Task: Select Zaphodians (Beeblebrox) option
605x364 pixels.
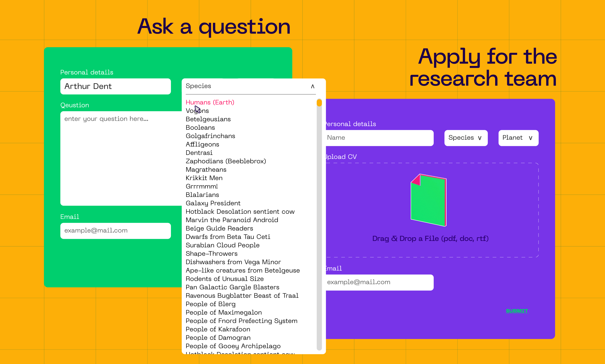Action: point(226,161)
